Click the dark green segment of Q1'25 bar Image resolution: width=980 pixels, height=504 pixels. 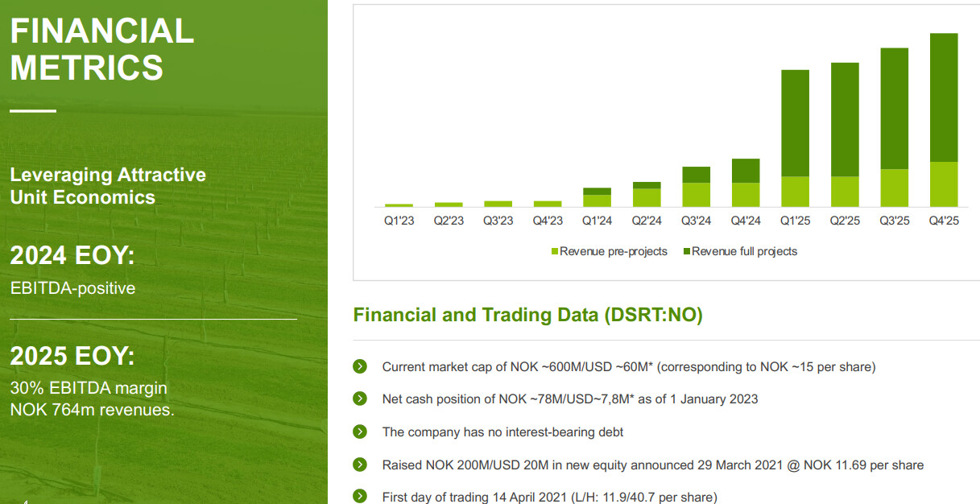(x=796, y=123)
